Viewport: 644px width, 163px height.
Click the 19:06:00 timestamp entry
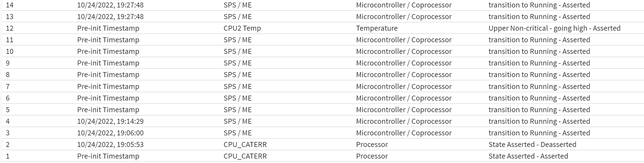point(110,133)
